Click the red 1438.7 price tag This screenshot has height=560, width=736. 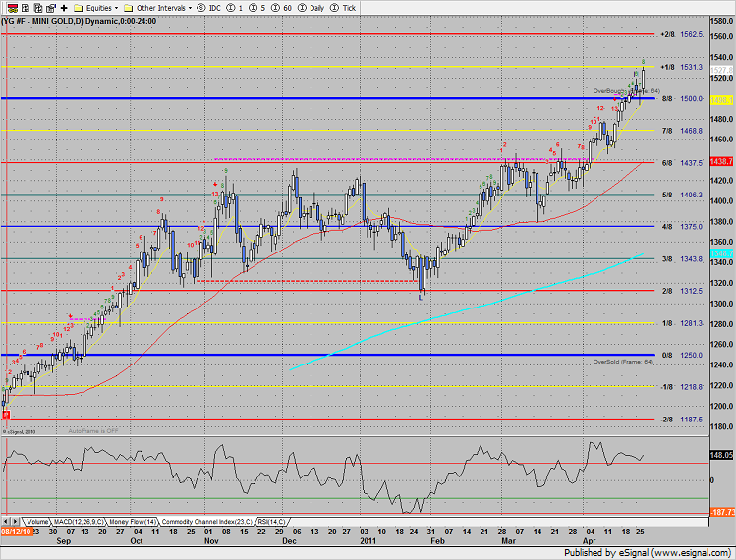coord(721,161)
